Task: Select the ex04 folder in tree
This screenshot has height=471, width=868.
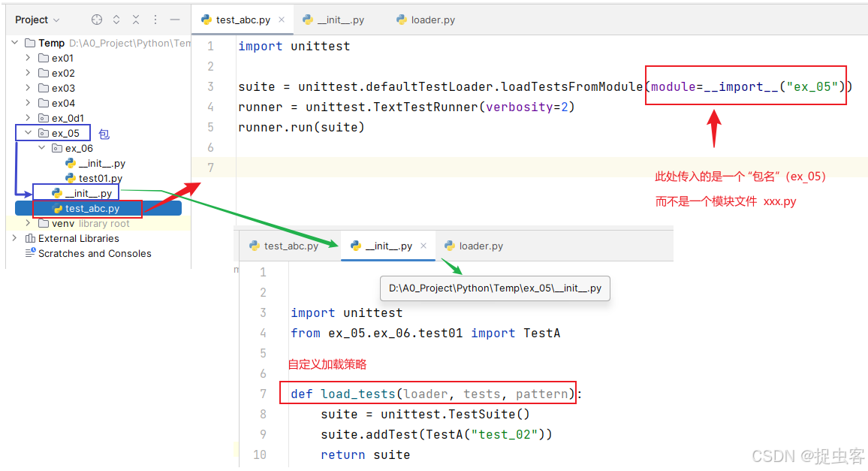Action: [56, 103]
